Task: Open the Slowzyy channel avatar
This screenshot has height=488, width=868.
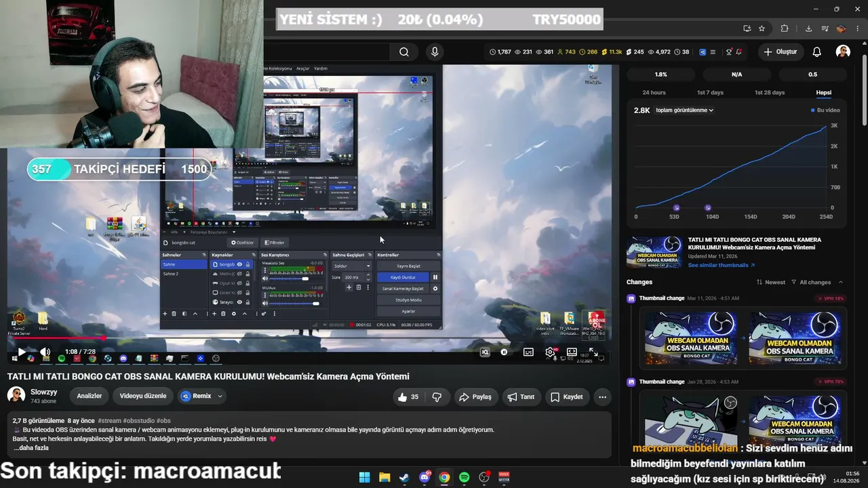Action: click(x=16, y=396)
